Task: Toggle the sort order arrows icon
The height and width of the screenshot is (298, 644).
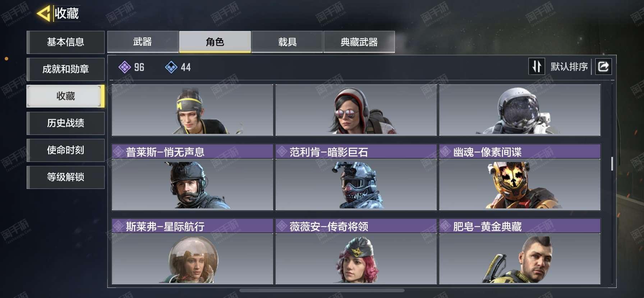Action: click(x=537, y=67)
